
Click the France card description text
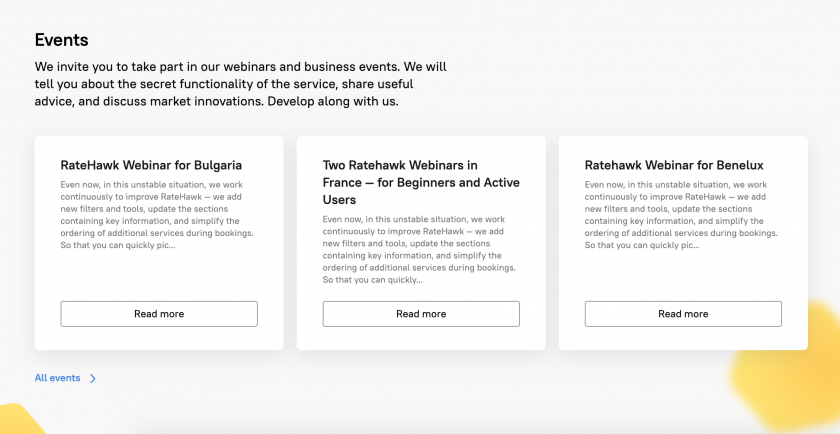click(x=419, y=250)
